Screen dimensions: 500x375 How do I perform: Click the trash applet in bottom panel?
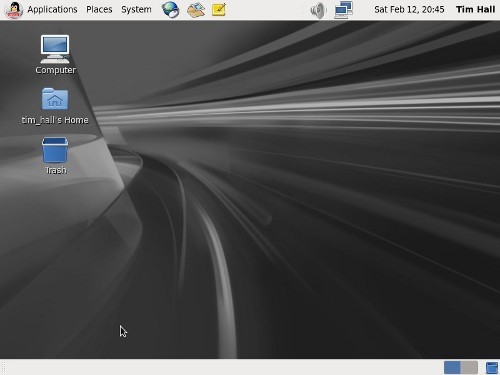(x=492, y=368)
